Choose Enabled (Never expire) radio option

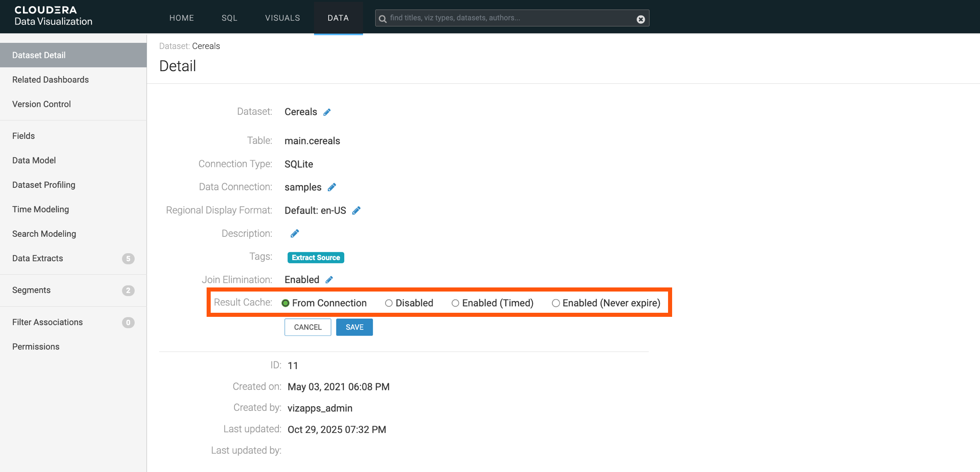[556, 303]
